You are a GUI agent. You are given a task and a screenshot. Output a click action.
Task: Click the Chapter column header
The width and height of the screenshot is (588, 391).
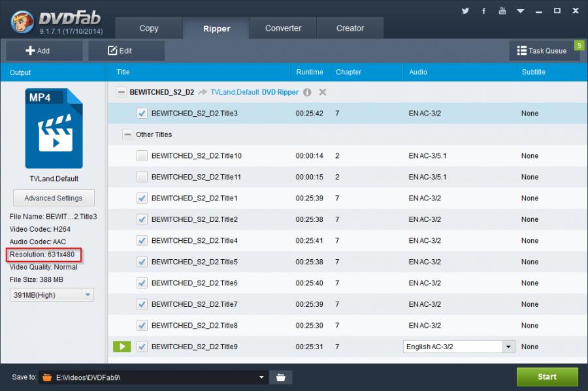point(348,72)
